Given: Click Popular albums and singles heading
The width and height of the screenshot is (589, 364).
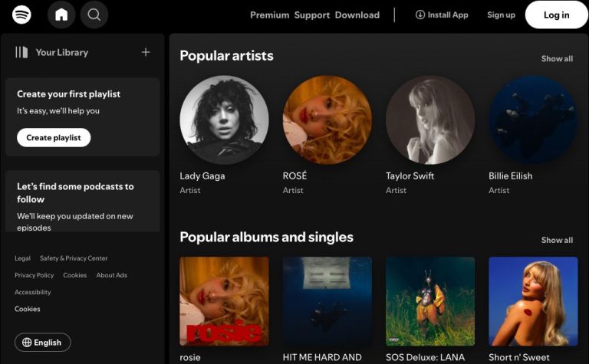Looking at the screenshot, I should click(x=266, y=237).
